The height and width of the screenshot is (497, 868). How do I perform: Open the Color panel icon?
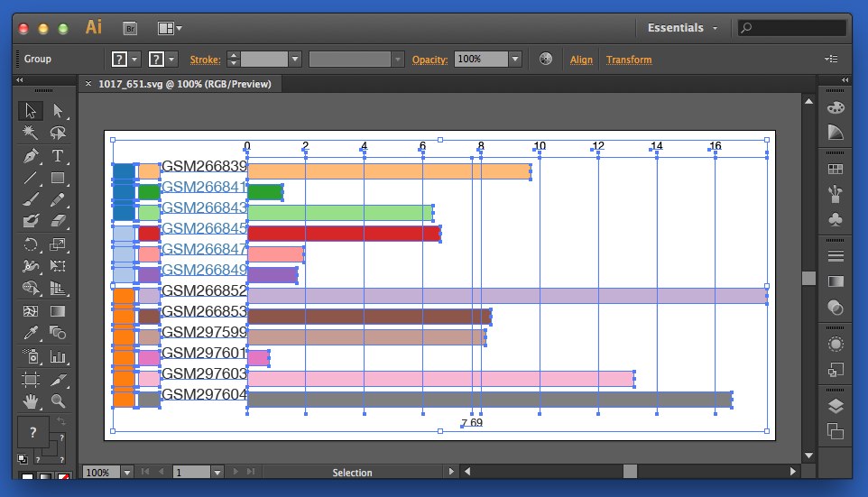point(836,107)
